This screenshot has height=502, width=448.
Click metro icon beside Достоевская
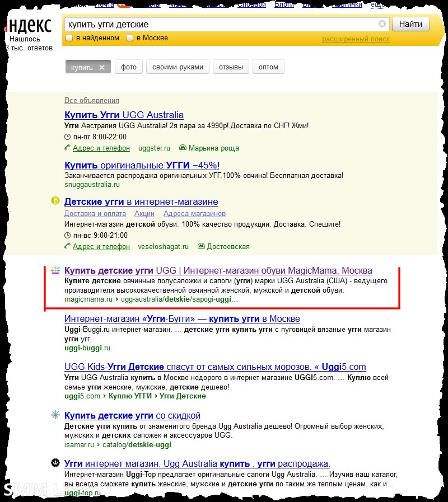[x=201, y=246]
